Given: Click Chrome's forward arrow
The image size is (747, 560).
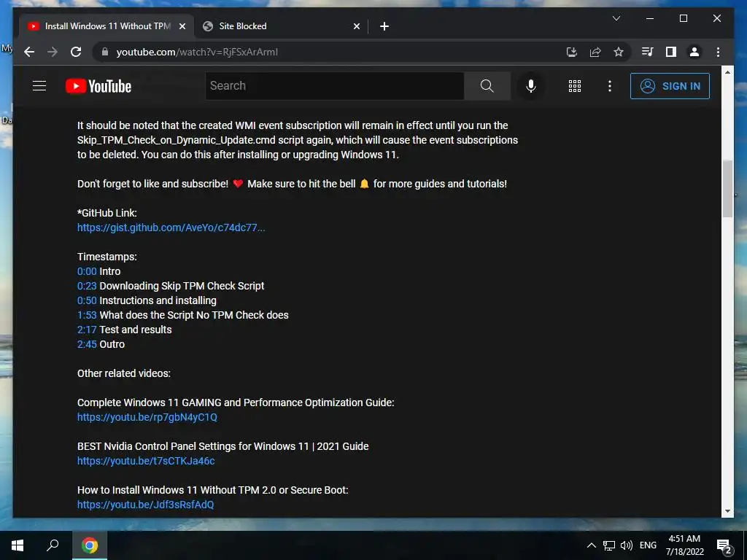Looking at the screenshot, I should (x=53, y=52).
